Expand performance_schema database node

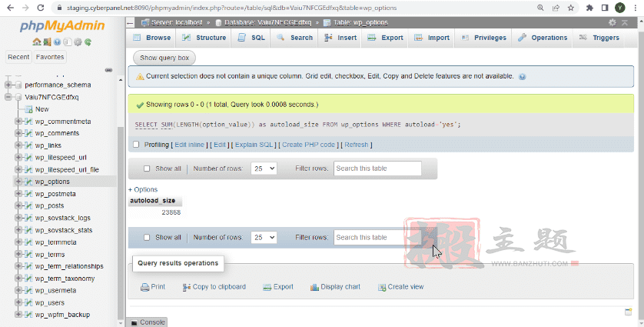point(8,85)
